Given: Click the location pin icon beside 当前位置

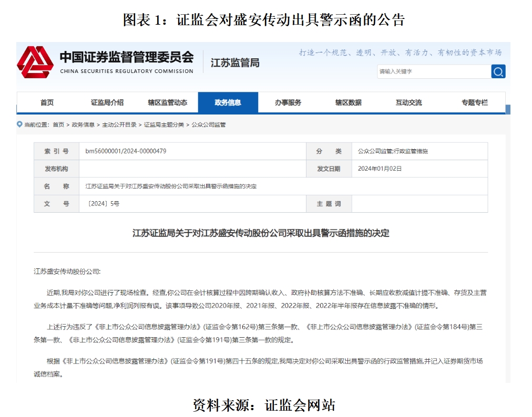Looking at the screenshot, I should 19,124.
